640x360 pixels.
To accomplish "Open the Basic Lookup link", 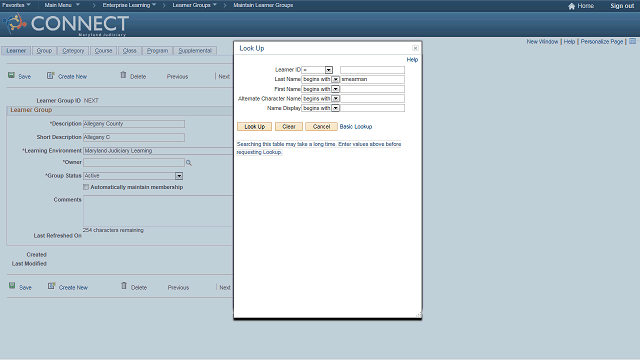I will pyautogui.click(x=356, y=127).
